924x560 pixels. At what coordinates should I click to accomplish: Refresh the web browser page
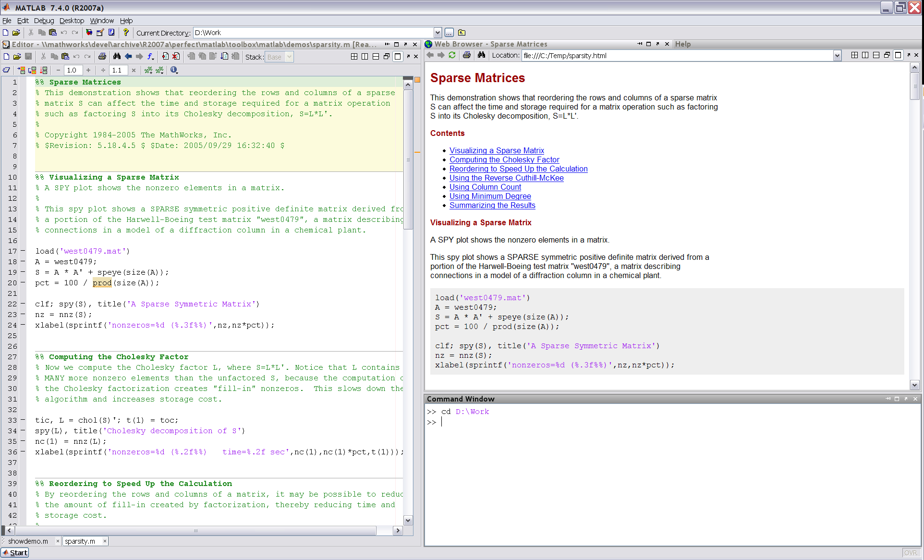click(x=452, y=55)
